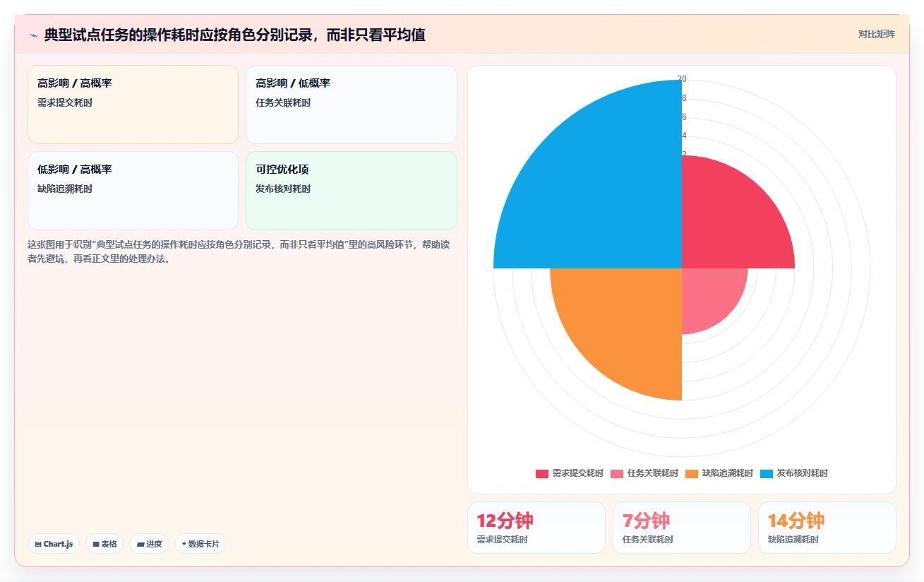
Task: Click the 缺陷追溯耗时 caption under 14分钟
Action: click(x=793, y=540)
